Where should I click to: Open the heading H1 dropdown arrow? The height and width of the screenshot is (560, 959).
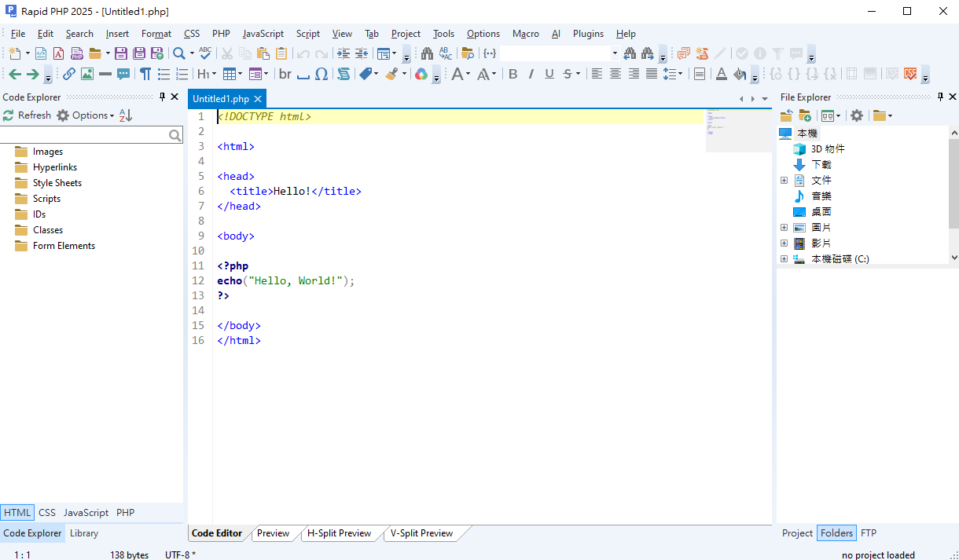(214, 75)
